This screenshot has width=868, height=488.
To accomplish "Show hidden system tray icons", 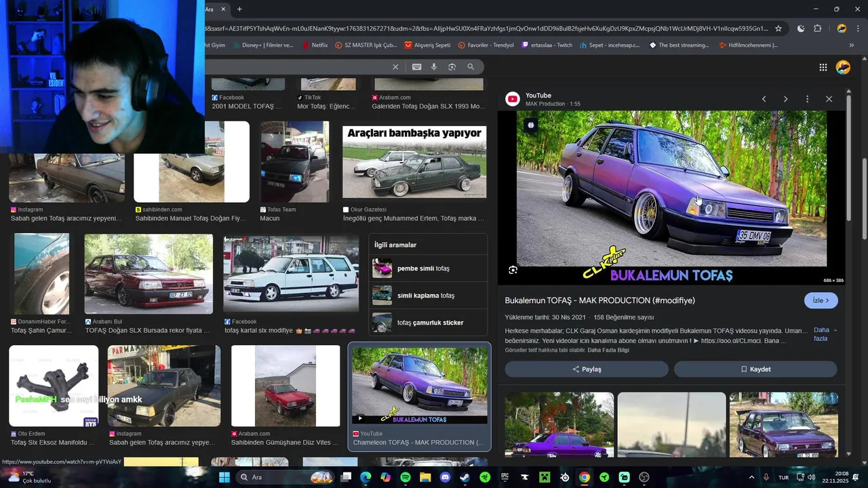I will coord(751,477).
